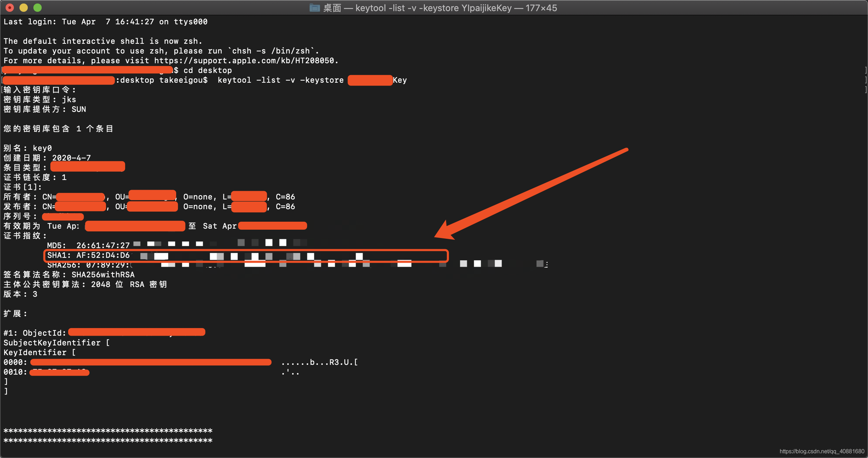Click the '别名: key0' line
Viewport: 868px width, 458px height.
coord(28,148)
